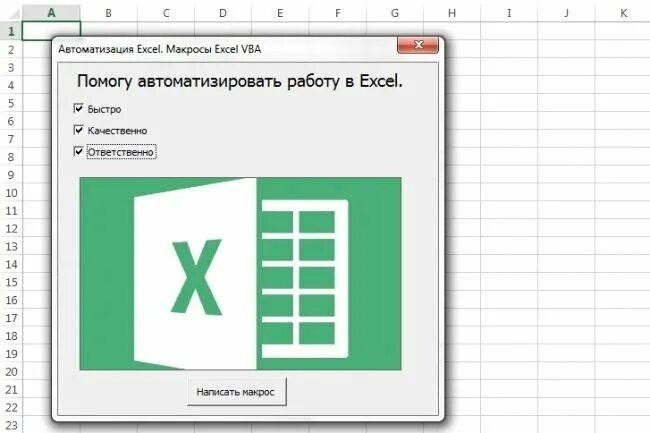Select row 10 header
Screen dimensions: 650x433
tap(11, 192)
